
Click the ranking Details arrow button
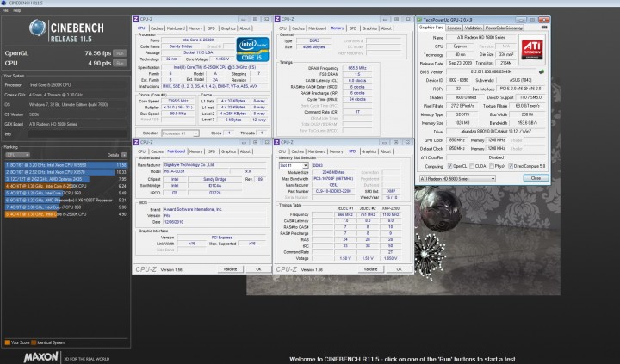pyautogui.click(x=124, y=155)
